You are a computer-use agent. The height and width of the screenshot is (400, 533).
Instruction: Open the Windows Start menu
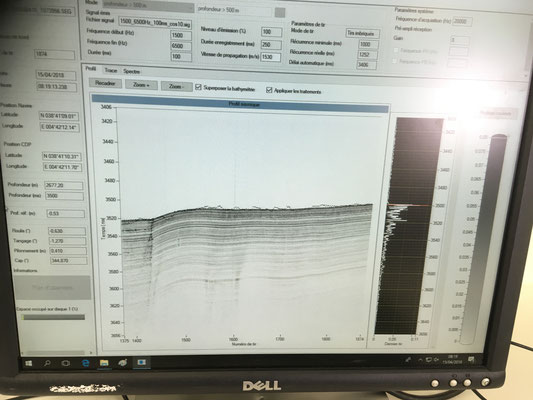pos(29,363)
